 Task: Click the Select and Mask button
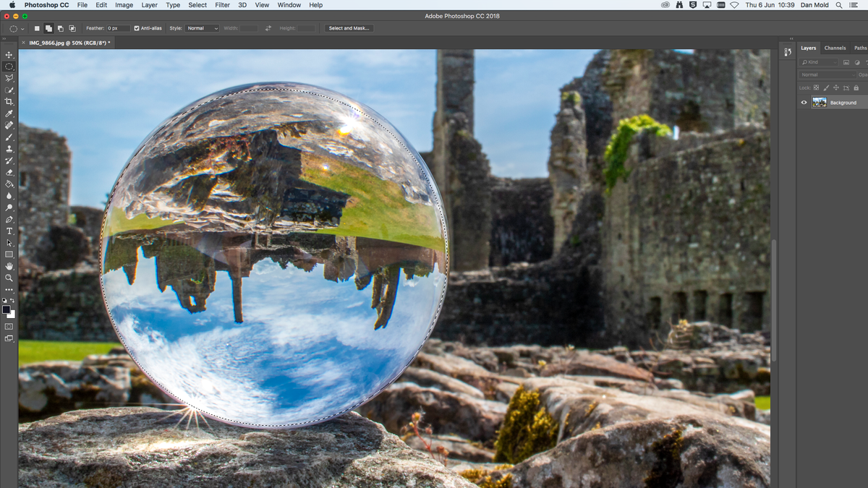pyautogui.click(x=349, y=28)
